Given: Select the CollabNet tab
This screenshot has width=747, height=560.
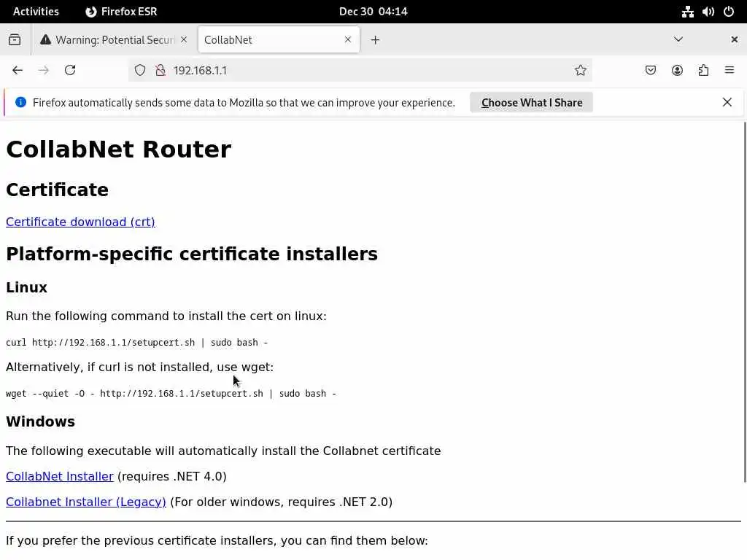Looking at the screenshot, I should click(279, 39).
